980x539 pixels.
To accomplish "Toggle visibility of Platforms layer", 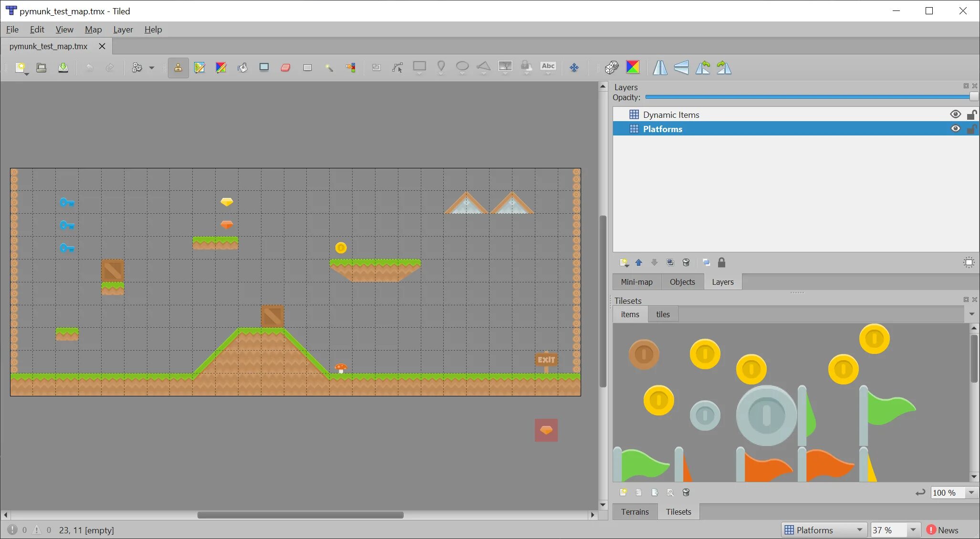I will tap(955, 129).
